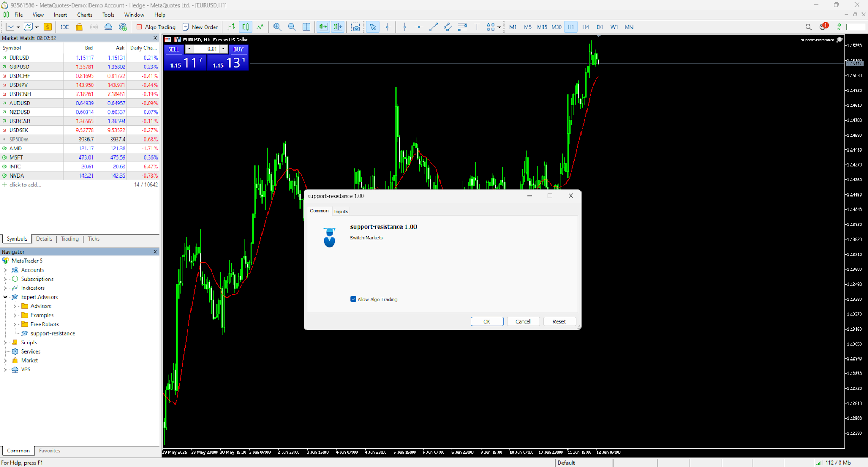Screen dimensions: 868x467
Task: Expand the Subscriptions node in Navigator
Action: pos(5,279)
